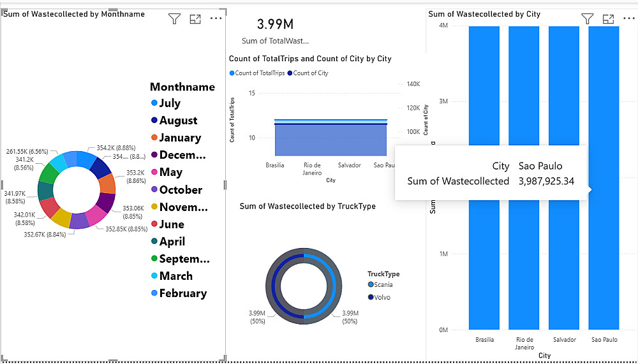The image size is (638, 364).
Task: Select November legend entry
Action: pyautogui.click(x=179, y=207)
